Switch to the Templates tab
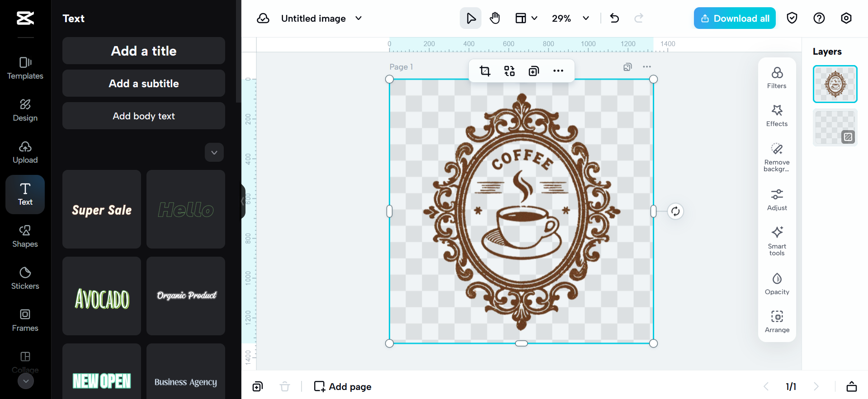This screenshot has width=868, height=399. [x=25, y=68]
